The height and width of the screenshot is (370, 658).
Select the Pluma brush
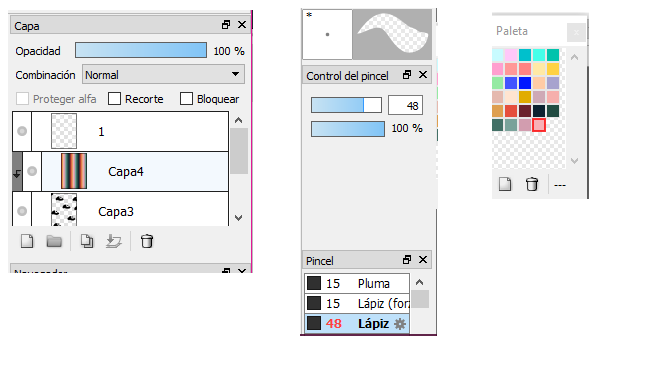[357, 284]
